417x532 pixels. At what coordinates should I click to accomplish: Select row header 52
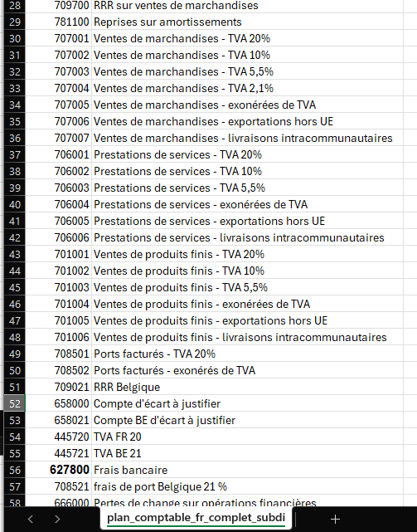click(x=15, y=403)
